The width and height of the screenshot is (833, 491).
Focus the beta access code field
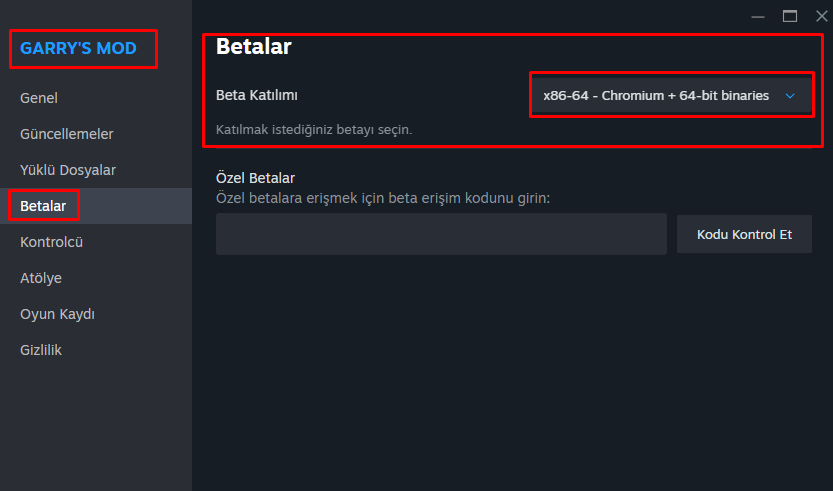pyautogui.click(x=441, y=234)
